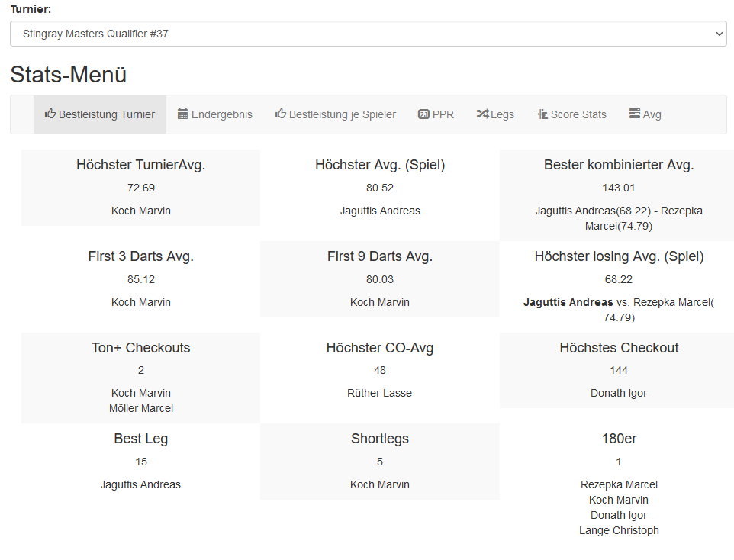
Task: Click the shuffle icon beside Legs
Action: (x=482, y=114)
